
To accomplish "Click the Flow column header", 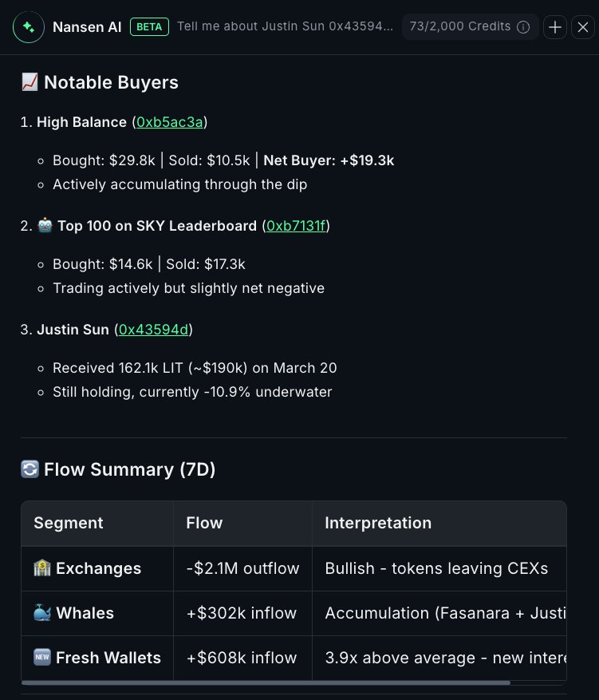I will point(204,524).
